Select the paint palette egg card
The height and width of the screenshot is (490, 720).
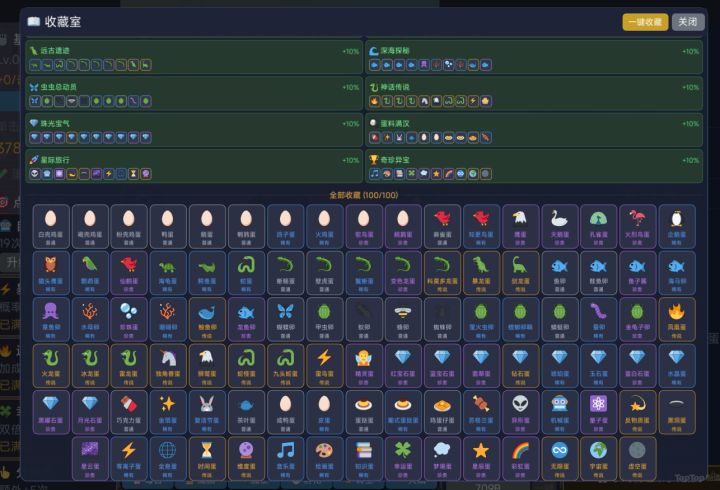(325, 458)
